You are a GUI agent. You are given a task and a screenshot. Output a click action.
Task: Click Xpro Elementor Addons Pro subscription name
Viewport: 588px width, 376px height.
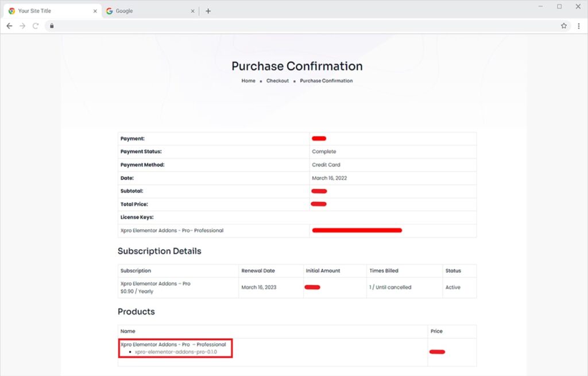155,284
